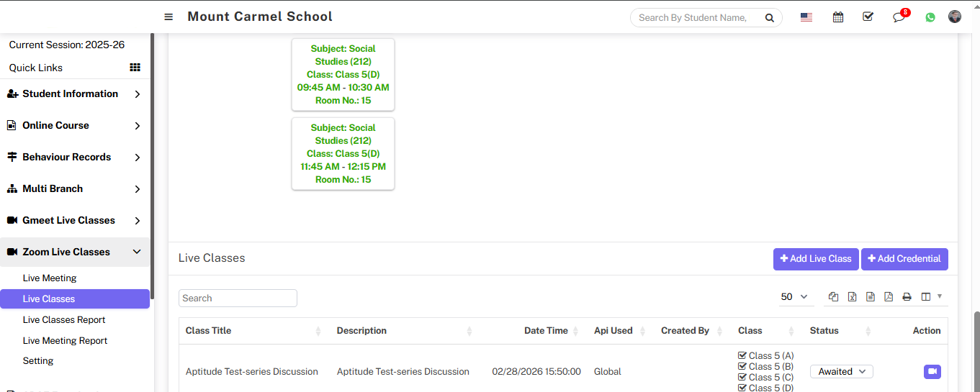Open the 50 rows per page dropdown

tap(794, 297)
